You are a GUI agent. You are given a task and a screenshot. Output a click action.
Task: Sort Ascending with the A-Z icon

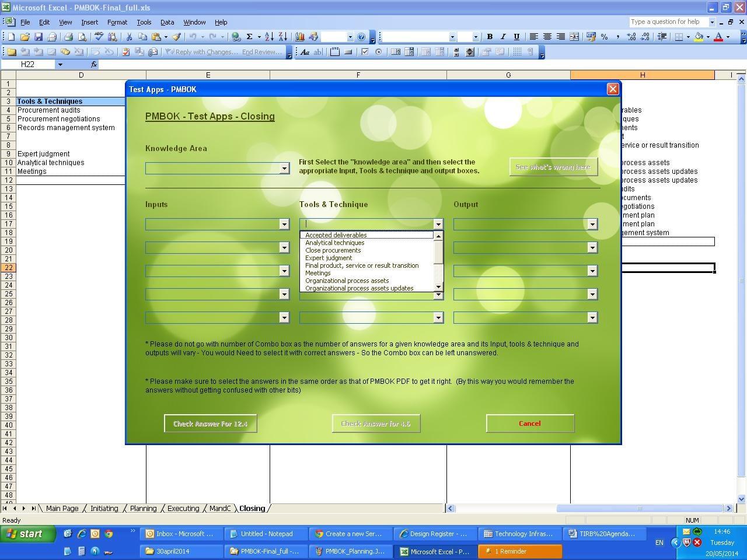point(268,36)
